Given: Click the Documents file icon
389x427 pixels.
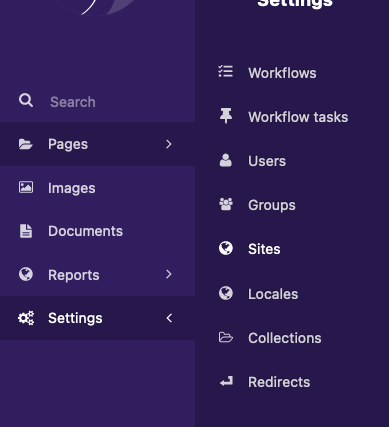Looking at the screenshot, I should click(x=26, y=231).
